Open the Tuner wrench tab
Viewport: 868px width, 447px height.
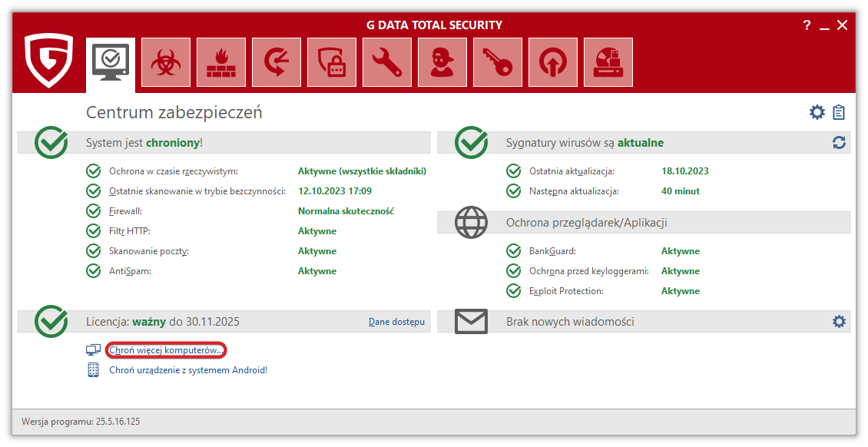tap(387, 62)
